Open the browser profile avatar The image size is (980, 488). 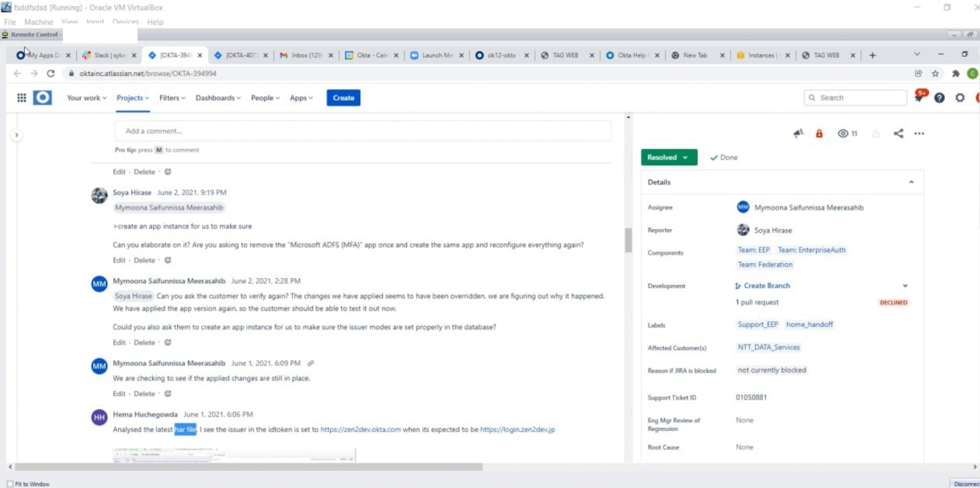coord(973,73)
